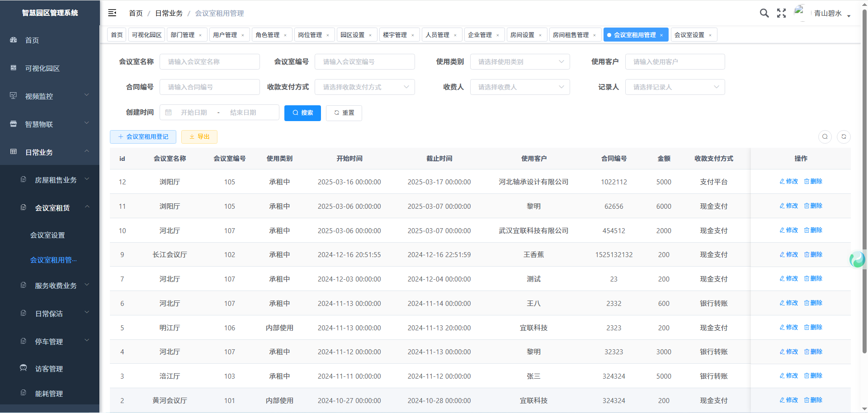Click the header search magnifier icon

[x=764, y=13]
